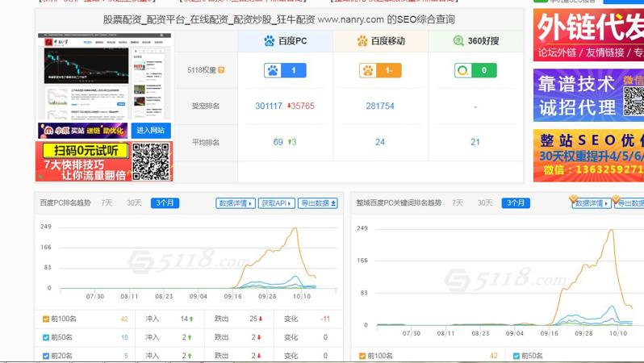Click the green up arrow beside 69

pyautogui.click(x=290, y=142)
